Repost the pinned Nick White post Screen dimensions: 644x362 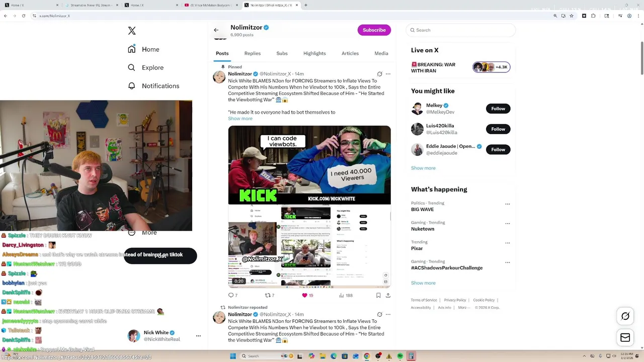coord(270,295)
